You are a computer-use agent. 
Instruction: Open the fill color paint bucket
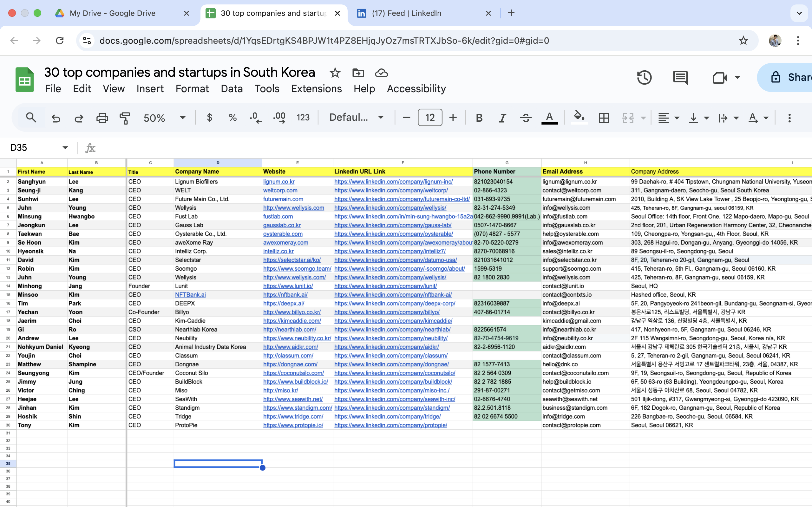click(579, 117)
